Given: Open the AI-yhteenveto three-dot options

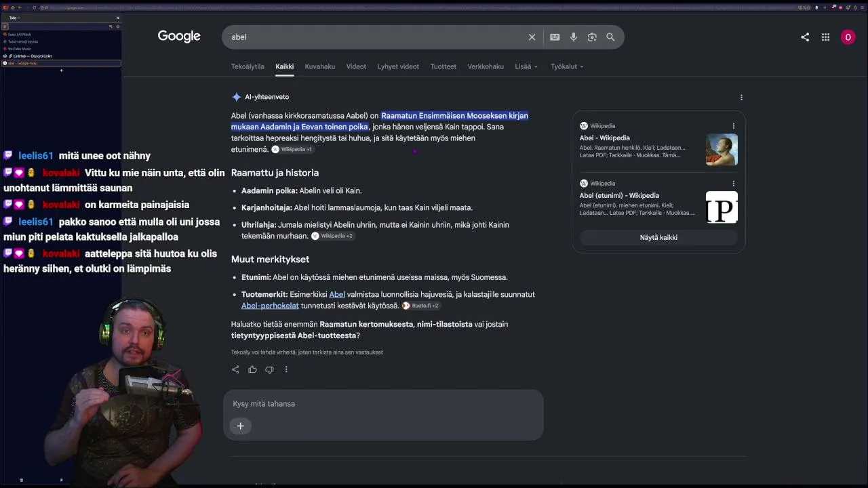Looking at the screenshot, I should (x=741, y=97).
